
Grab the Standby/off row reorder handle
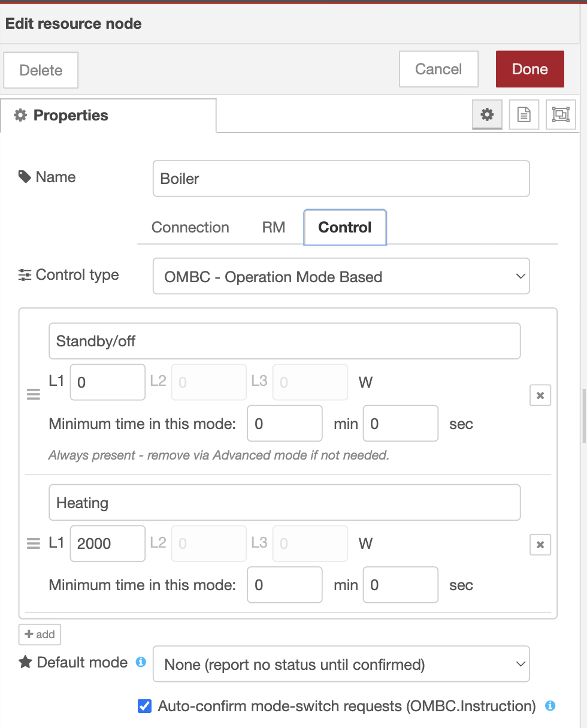coord(34,395)
